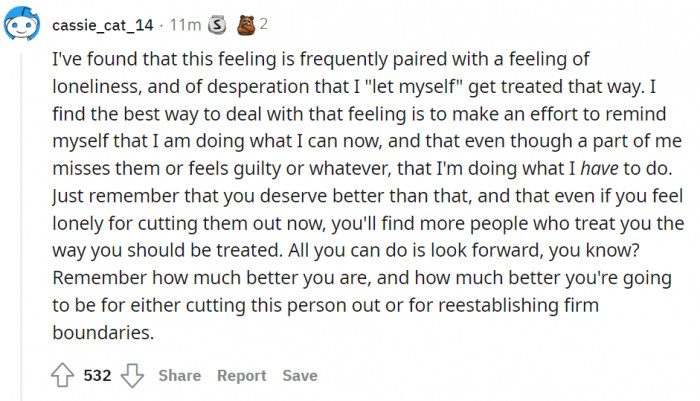Click the final word "boundaries."
This screenshot has height=401, width=700.
(103, 333)
